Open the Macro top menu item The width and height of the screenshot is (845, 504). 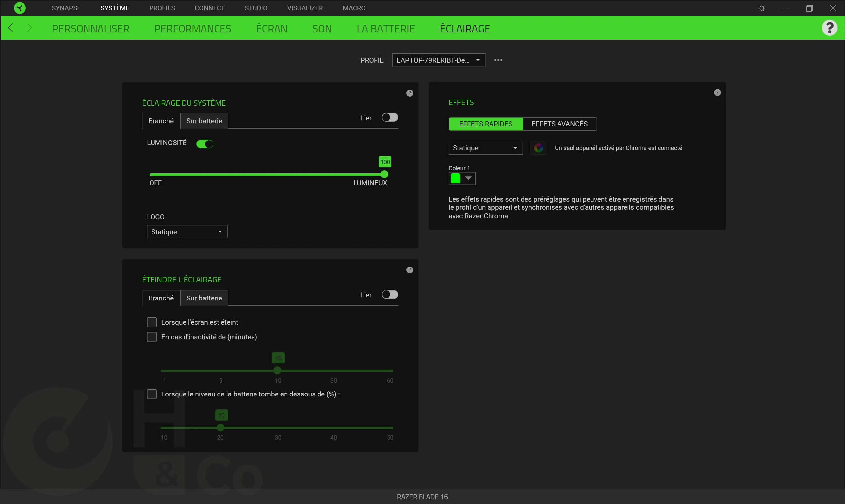[x=354, y=8]
